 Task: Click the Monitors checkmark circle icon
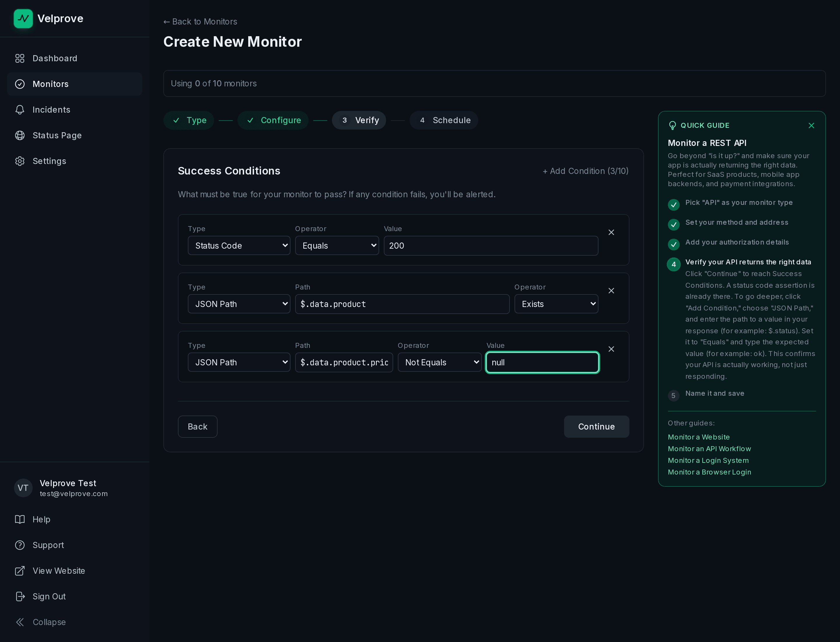click(20, 84)
